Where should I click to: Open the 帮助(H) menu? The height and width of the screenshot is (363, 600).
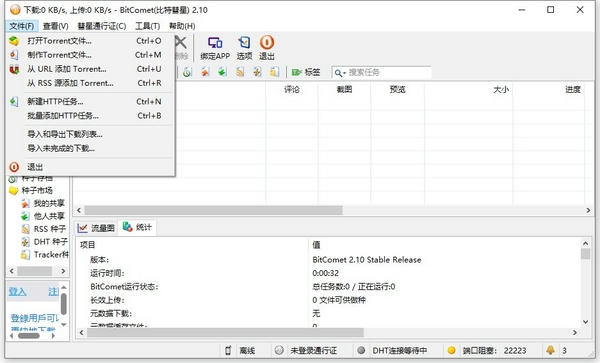(182, 26)
